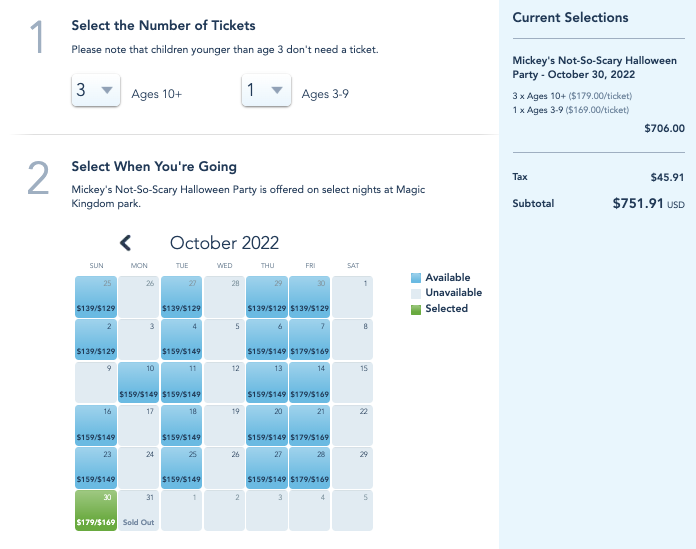Select Friday October 21 date
Viewport: 696px width, 549px height.
[309, 424]
